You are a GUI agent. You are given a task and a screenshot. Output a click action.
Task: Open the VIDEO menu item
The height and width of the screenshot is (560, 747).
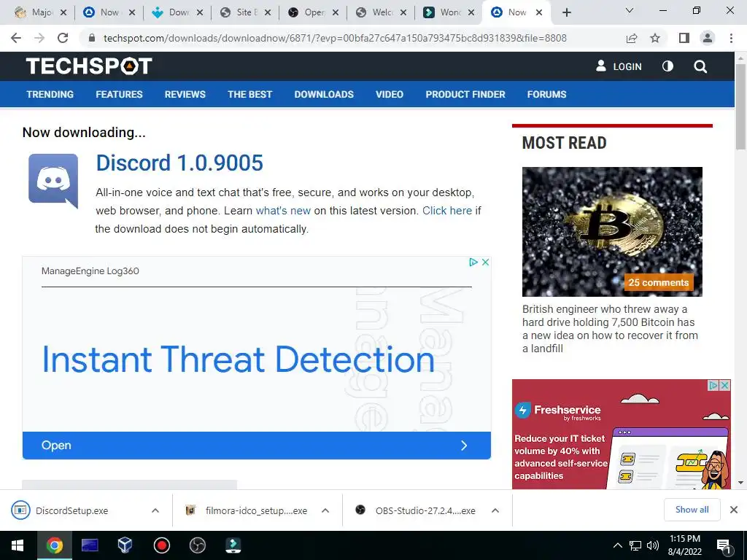pyautogui.click(x=390, y=94)
